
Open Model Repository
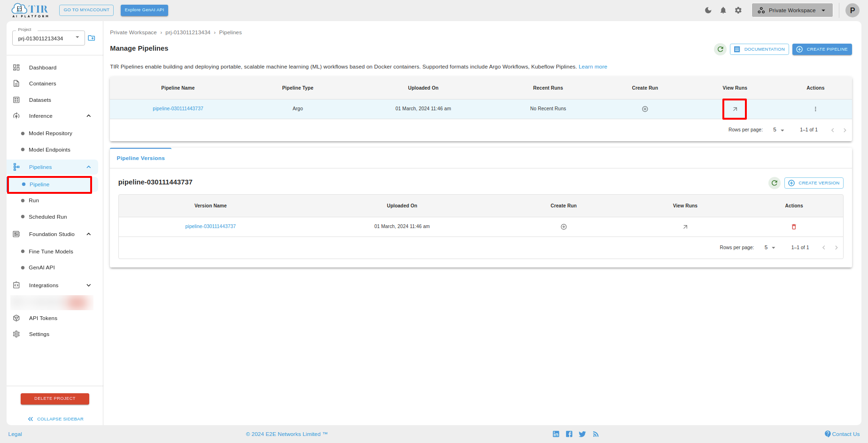coord(50,133)
